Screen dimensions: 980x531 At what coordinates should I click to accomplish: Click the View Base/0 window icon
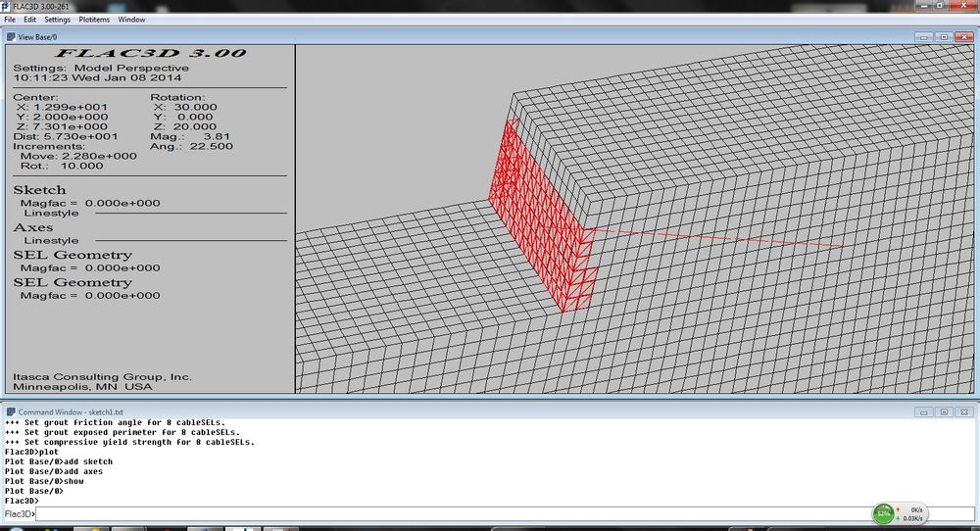[11, 37]
